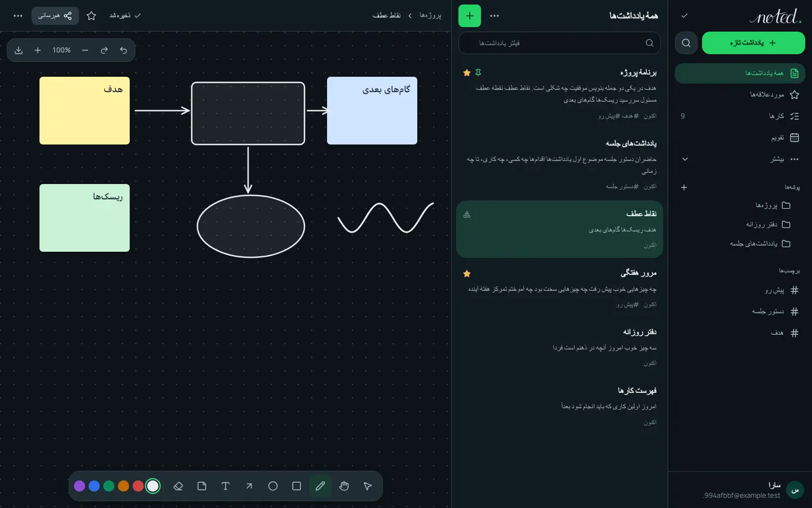Unstar the برنامه پروژه note
This screenshot has height=508, width=812.
(467, 73)
